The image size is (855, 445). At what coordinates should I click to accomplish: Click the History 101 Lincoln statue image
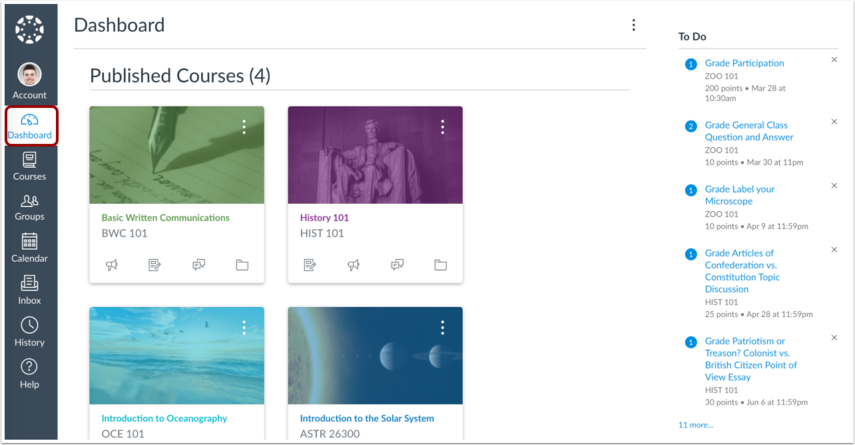pos(375,155)
